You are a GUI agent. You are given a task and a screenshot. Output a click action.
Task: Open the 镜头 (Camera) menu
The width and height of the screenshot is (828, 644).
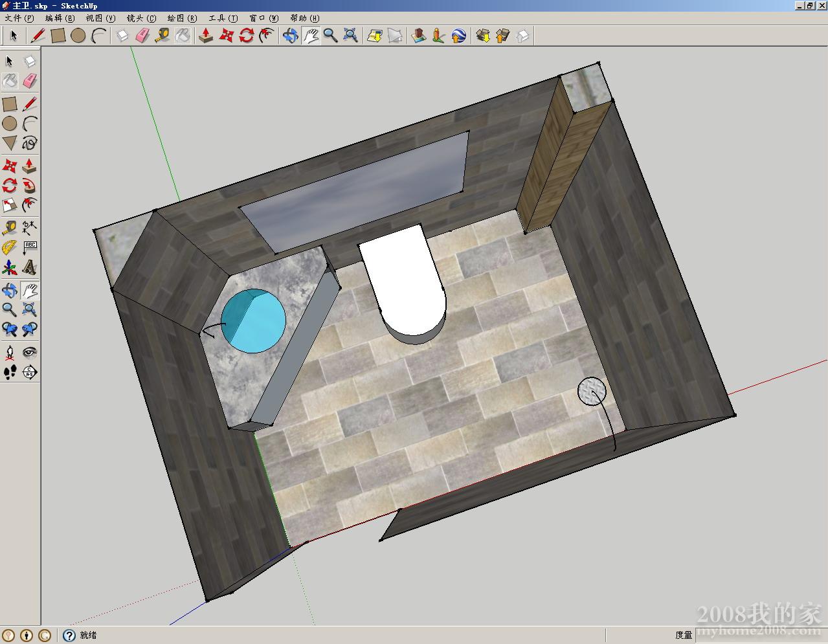tap(141, 18)
